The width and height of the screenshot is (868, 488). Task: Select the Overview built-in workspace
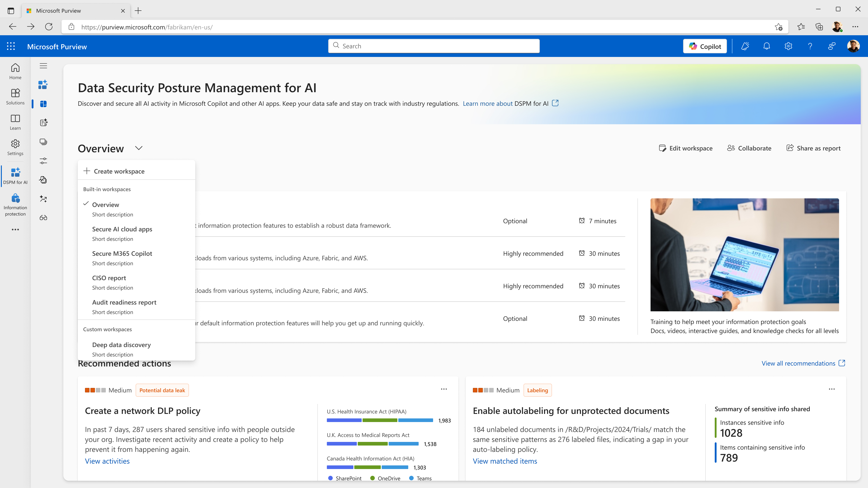coord(137,209)
